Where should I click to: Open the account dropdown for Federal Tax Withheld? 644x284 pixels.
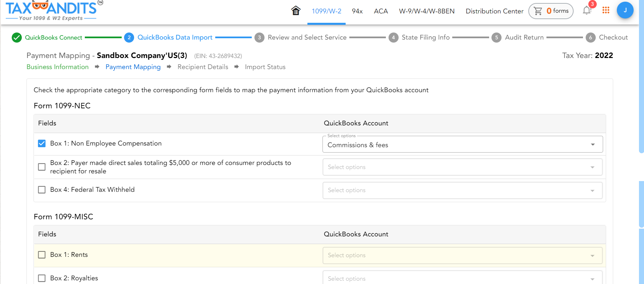pyautogui.click(x=463, y=190)
